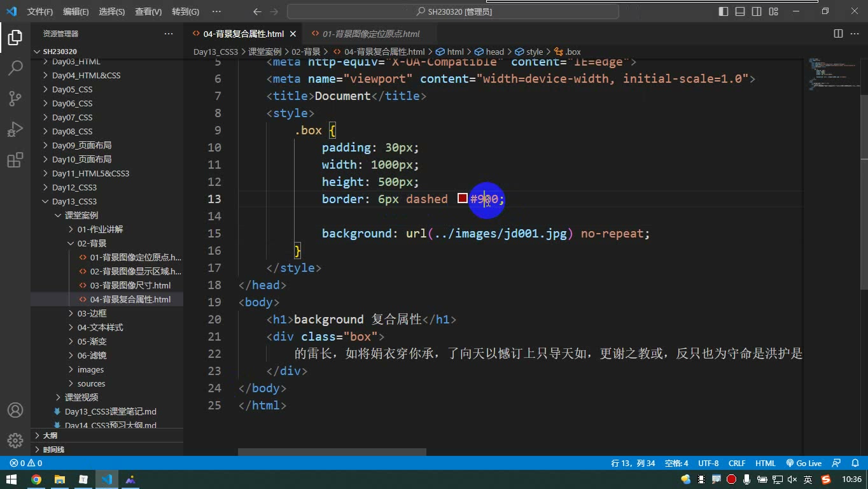Click the navigate back arrow in the title bar
868x489 pixels.
point(257,11)
